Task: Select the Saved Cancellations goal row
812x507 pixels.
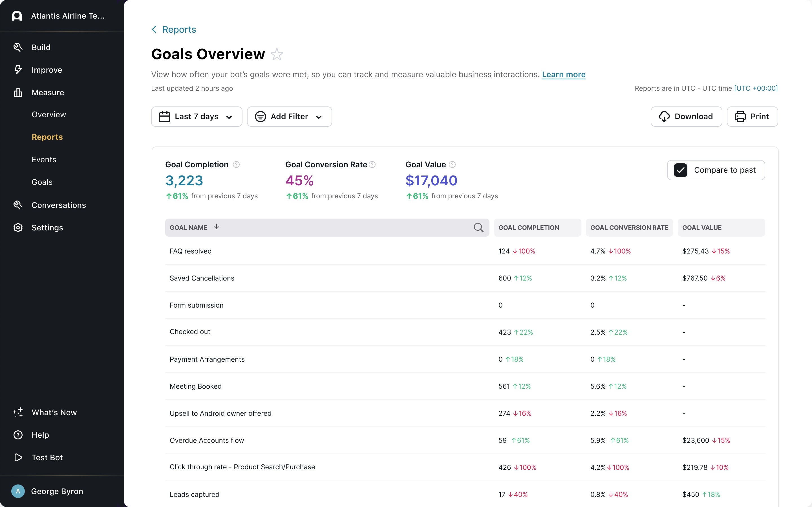Action: (202, 278)
